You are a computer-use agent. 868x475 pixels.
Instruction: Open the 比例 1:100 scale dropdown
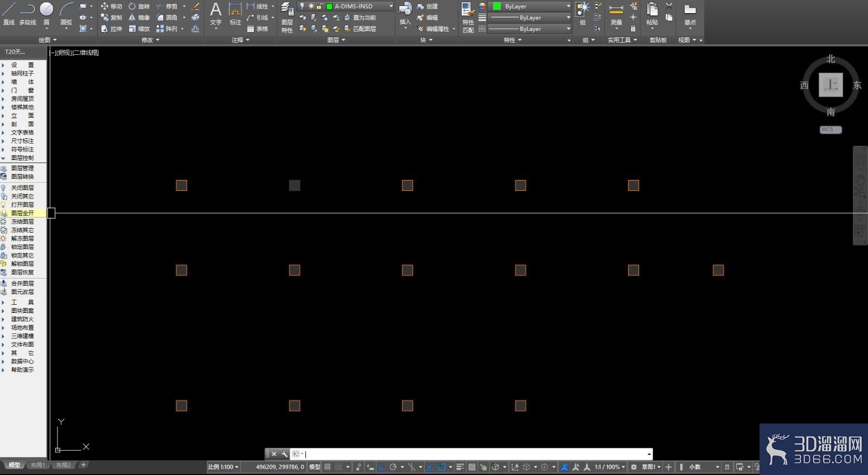click(223, 467)
